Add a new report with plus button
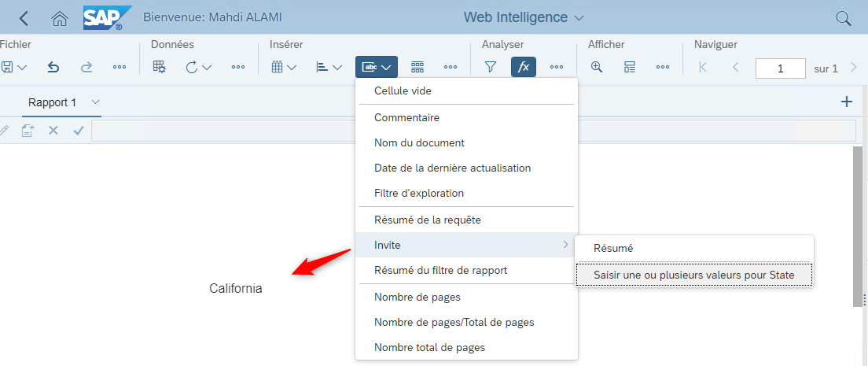Screen dimensions: 868x366 click(846, 102)
